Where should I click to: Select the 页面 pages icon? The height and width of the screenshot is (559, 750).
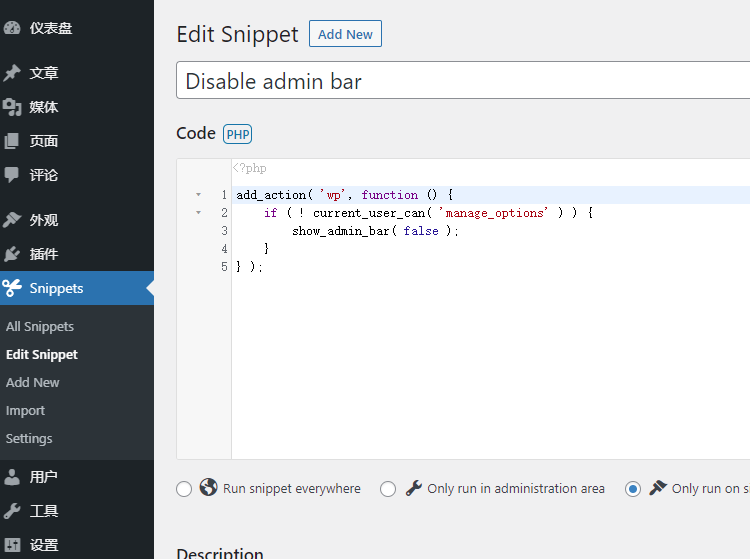(x=12, y=141)
